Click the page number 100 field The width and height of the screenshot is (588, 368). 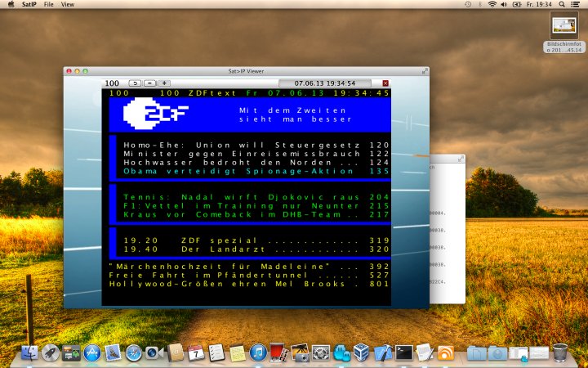[x=113, y=83]
